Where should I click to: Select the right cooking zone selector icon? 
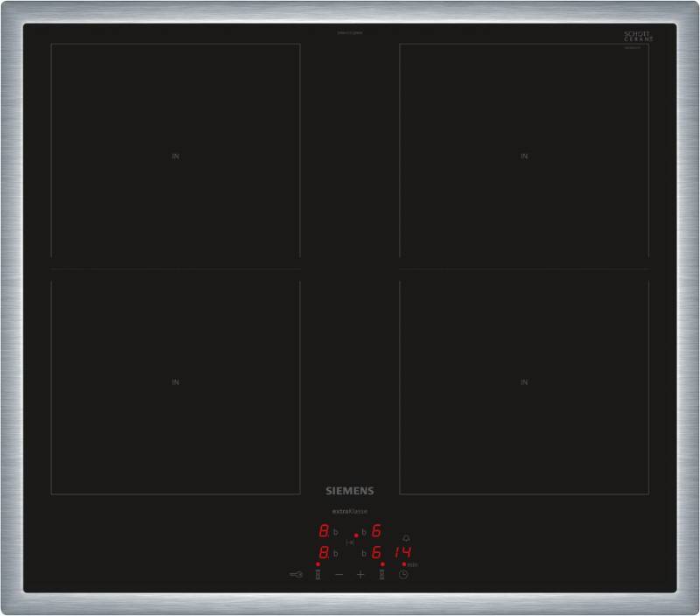point(381,575)
